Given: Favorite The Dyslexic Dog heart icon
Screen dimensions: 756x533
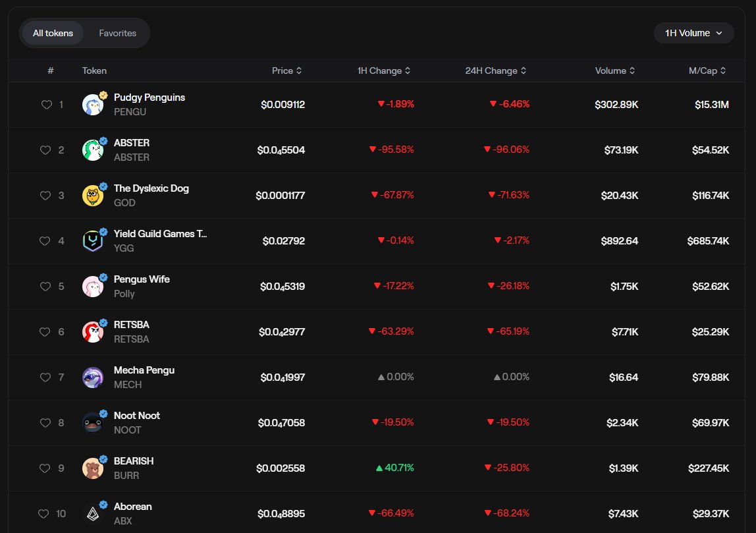Looking at the screenshot, I should 45,196.
